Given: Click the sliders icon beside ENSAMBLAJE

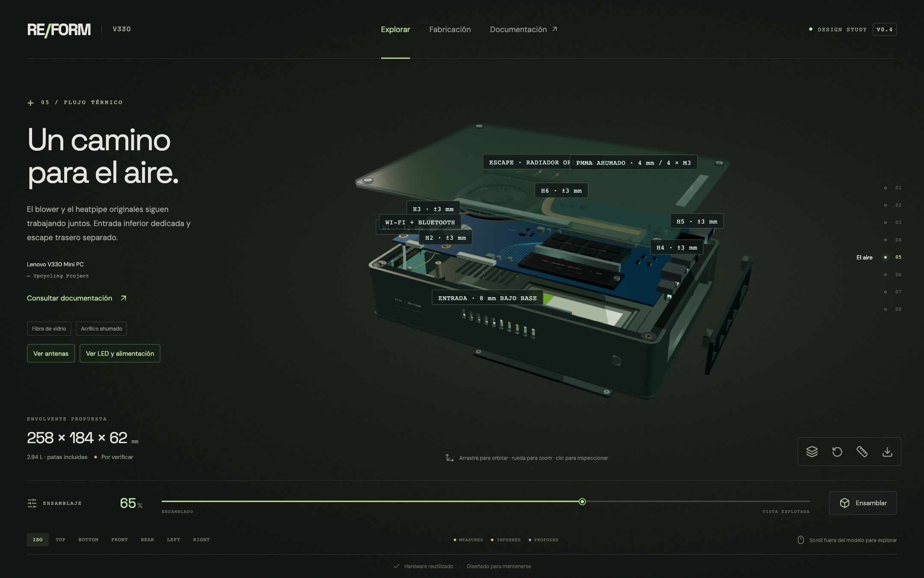Looking at the screenshot, I should [x=32, y=503].
